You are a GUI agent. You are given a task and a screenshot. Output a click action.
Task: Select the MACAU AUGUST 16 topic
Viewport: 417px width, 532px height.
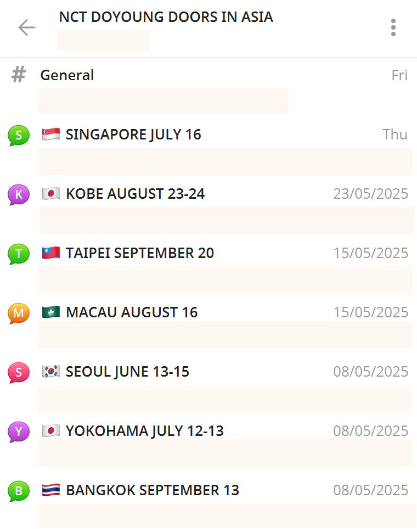pyautogui.click(x=132, y=312)
